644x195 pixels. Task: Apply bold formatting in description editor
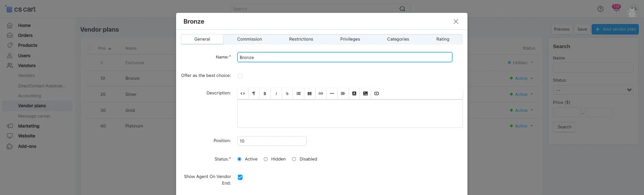pos(265,93)
